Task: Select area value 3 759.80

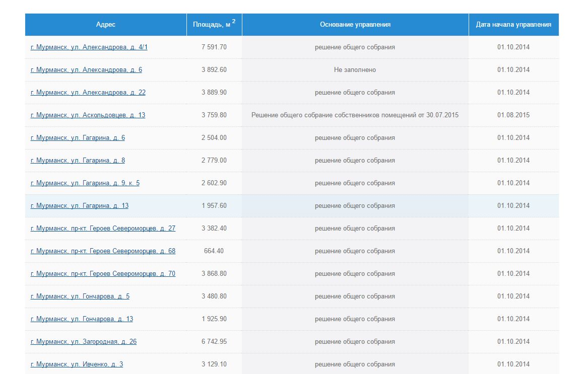Action: pos(214,115)
